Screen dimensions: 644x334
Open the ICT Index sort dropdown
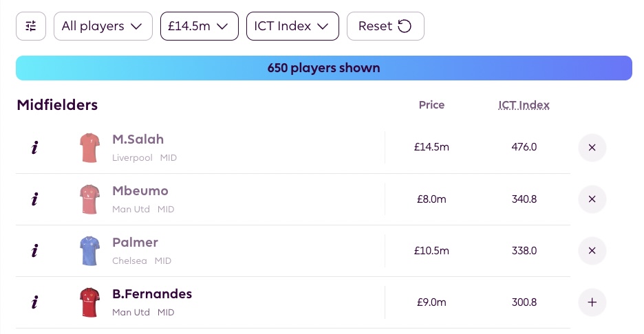click(x=292, y=26)
